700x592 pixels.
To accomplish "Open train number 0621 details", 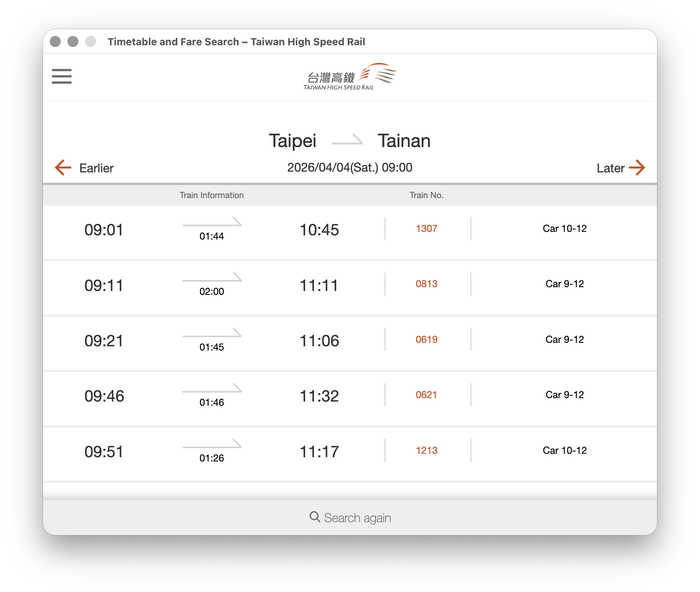I will (x=426, y=395).
